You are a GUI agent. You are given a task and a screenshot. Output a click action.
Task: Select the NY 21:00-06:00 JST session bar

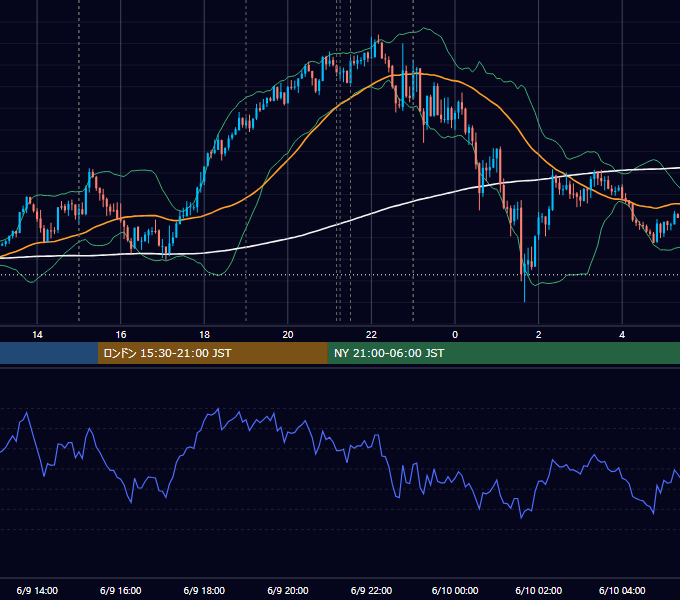[503, 353]
